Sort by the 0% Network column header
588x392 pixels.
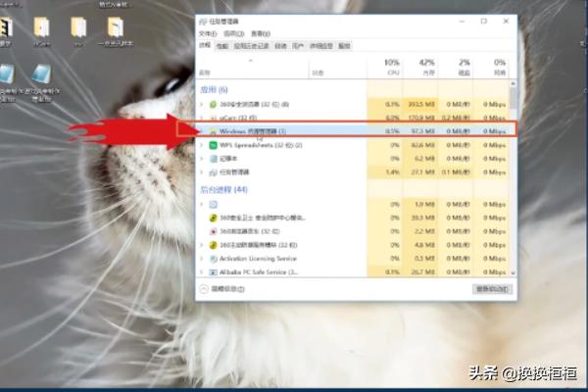pyautogui.click(x=491, y=67)
